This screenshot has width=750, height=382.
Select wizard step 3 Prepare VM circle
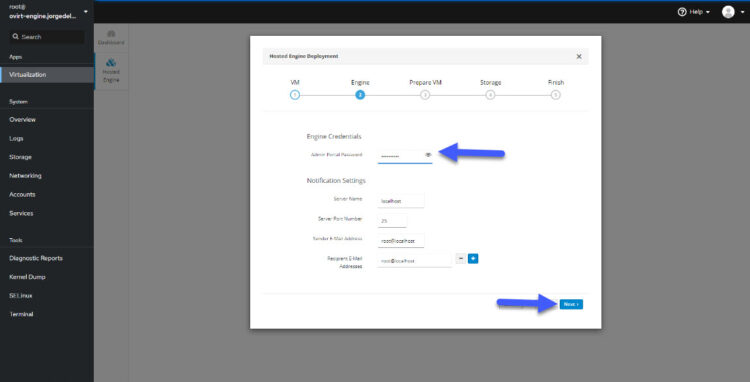point(425,95)
